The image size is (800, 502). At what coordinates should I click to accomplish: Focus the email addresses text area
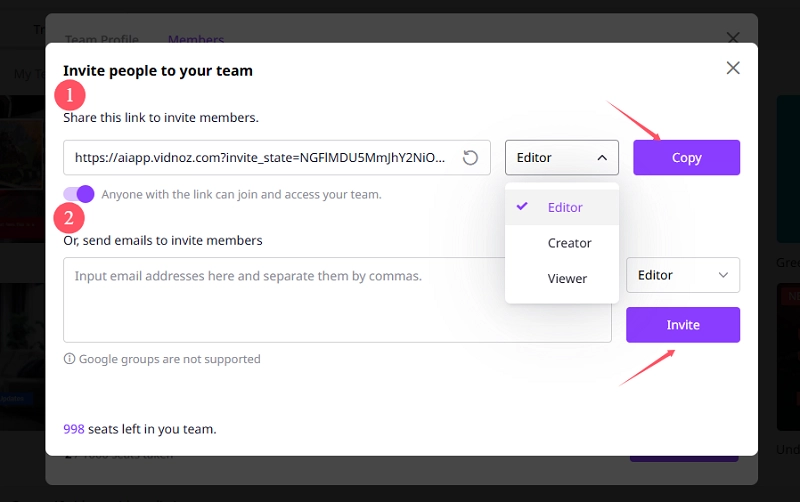click(x=337, y=300)
